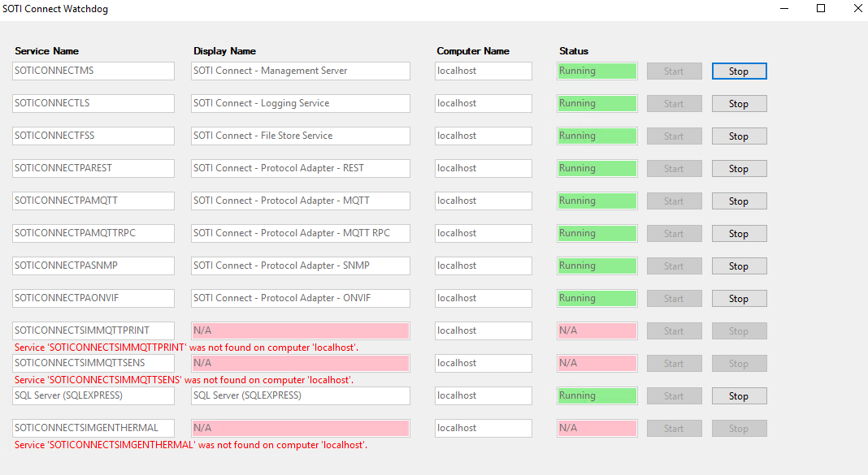Click the Service Name column header
868x475 pixels.
pyautogui.click(x=46, y=51)
